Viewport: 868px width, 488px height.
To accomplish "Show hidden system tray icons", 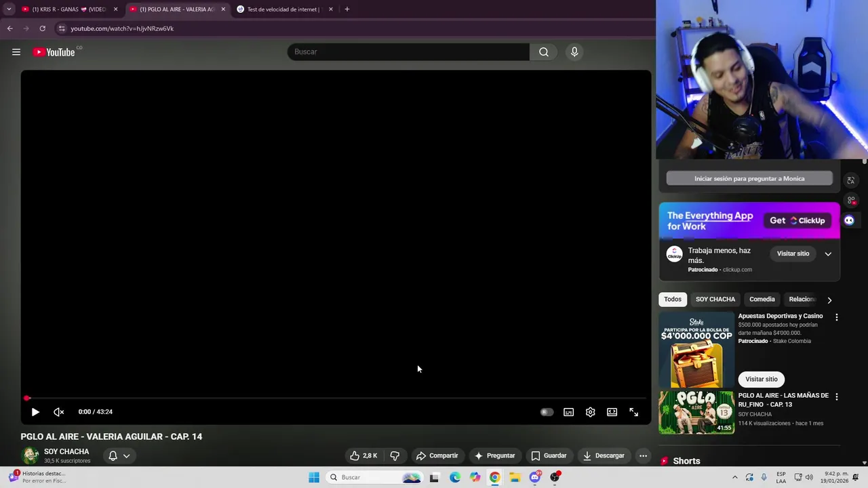I will pyautogui.click(x=734, y=477).
